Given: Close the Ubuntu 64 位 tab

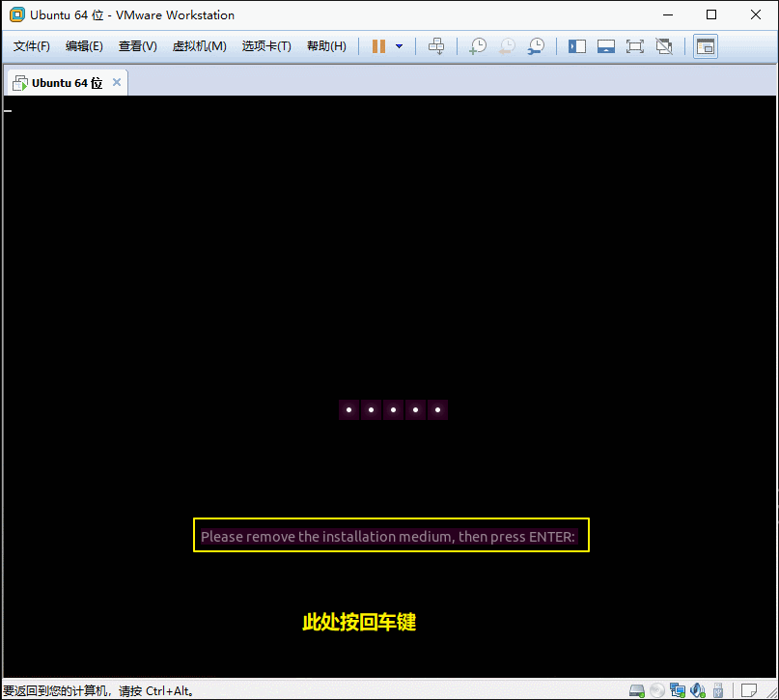Looking at the screenshot, I should click(117, 82).
